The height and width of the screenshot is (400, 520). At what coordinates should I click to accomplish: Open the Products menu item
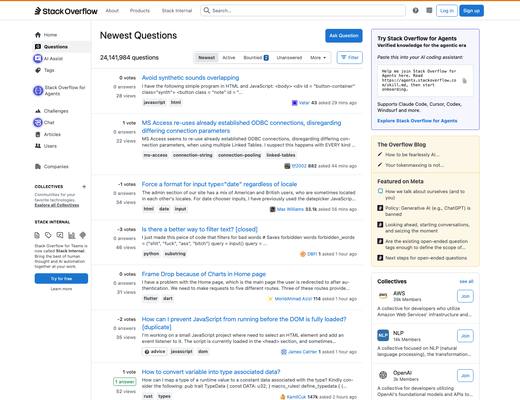(140, 11)
